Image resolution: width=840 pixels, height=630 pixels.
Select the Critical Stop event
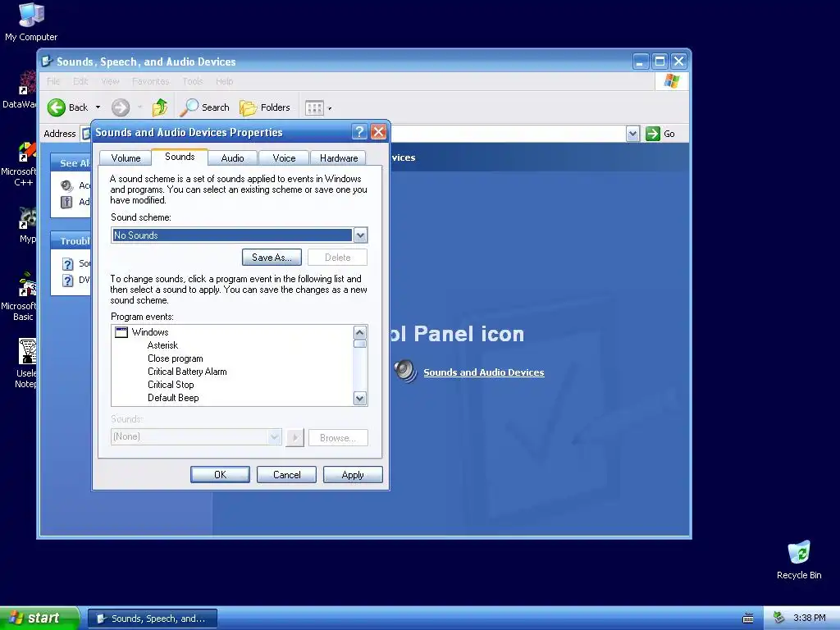171,385
